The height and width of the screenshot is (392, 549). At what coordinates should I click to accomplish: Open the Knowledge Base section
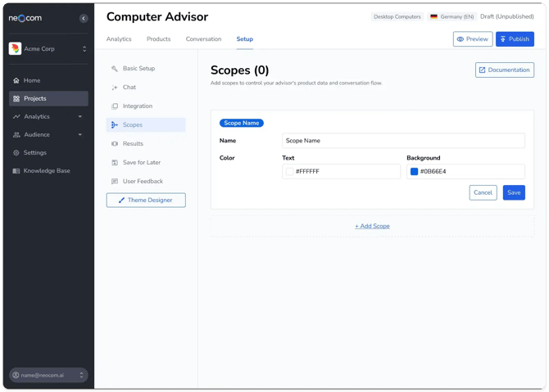pyautogui.click(x=47, y=171)
